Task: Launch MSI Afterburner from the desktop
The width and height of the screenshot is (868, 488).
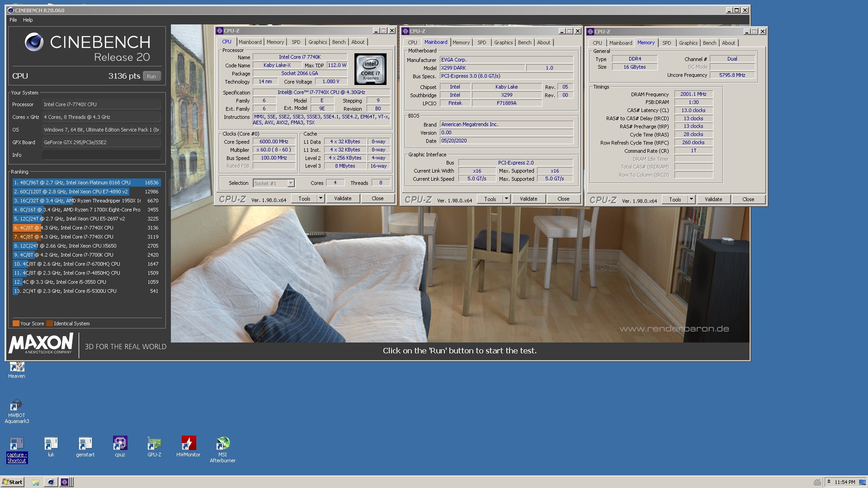Action: click(x=222, y=450)
